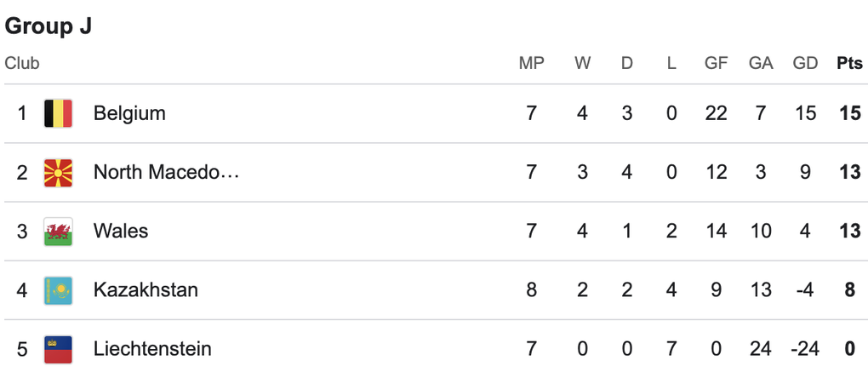Click Kazakhstan's 8 matches played value
The image size is (868, 372).
pyautogui.click(x=532, y=290)
